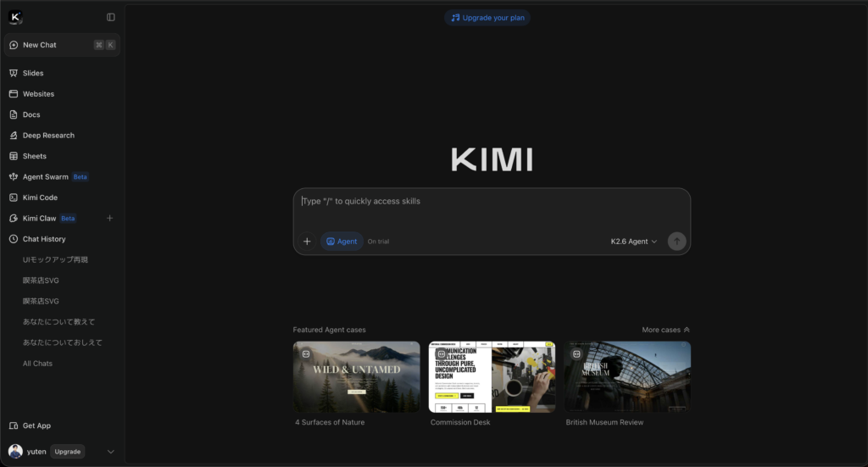Click Upgrade badge beside yuten

[x=68, y=452]
